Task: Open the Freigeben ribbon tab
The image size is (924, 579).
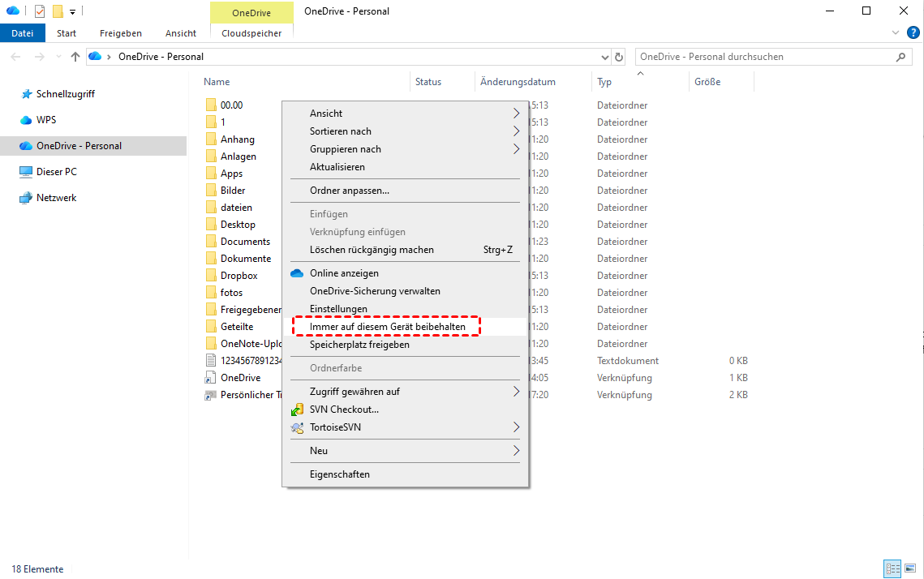Action: coord(120,33)
